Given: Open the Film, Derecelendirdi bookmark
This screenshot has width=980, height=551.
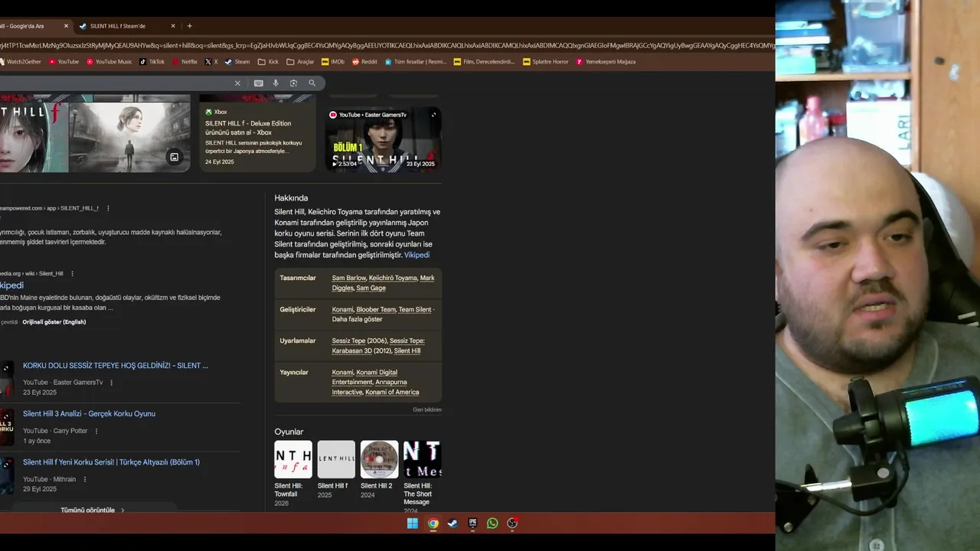Looking at the screenshot, I should [x=484, y=61].
